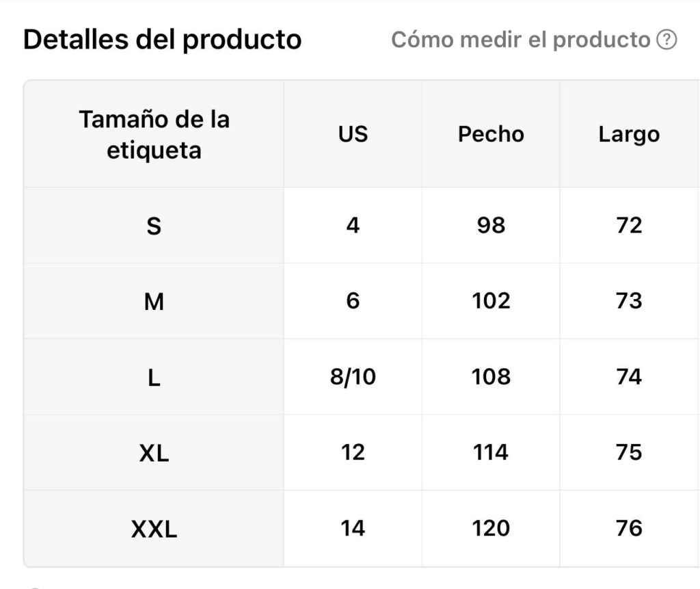
Task: Select the size XXL row label
Action: (x=154, y=528)
